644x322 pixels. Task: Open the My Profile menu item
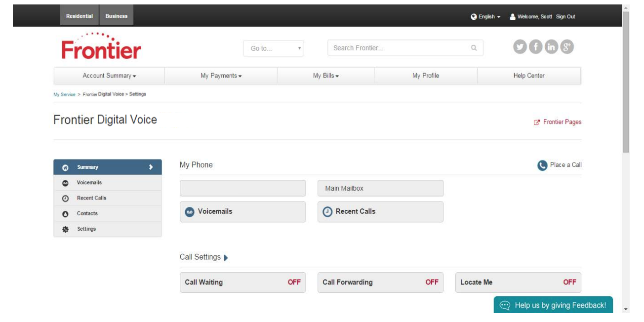coord(426,76)
